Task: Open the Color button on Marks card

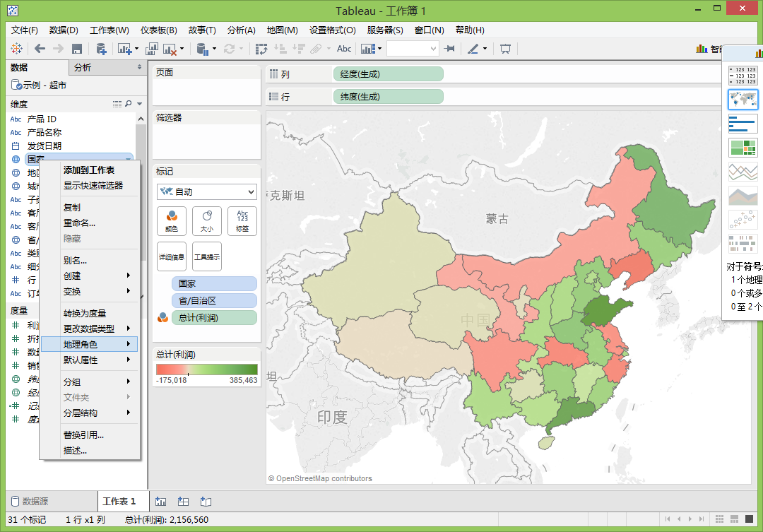Action: (x=172, y=220)
